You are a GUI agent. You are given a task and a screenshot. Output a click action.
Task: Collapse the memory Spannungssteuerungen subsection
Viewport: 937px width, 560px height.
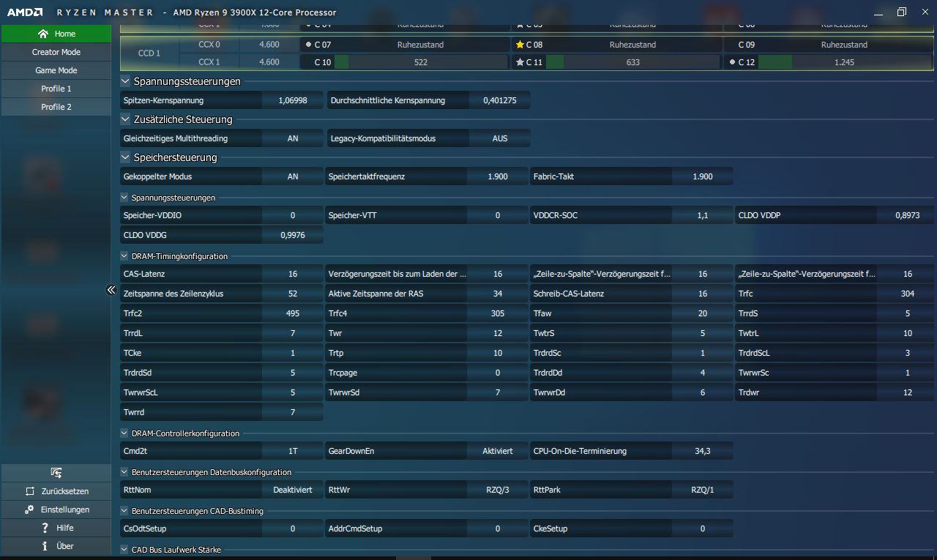click(124, 198)
